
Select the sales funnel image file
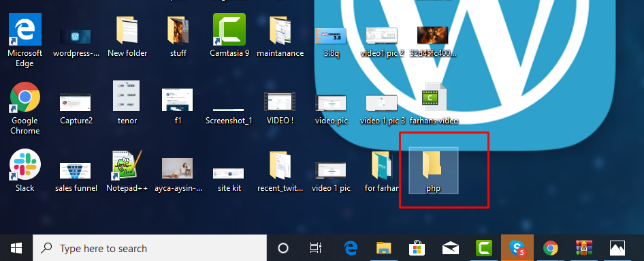pos(76,170)
